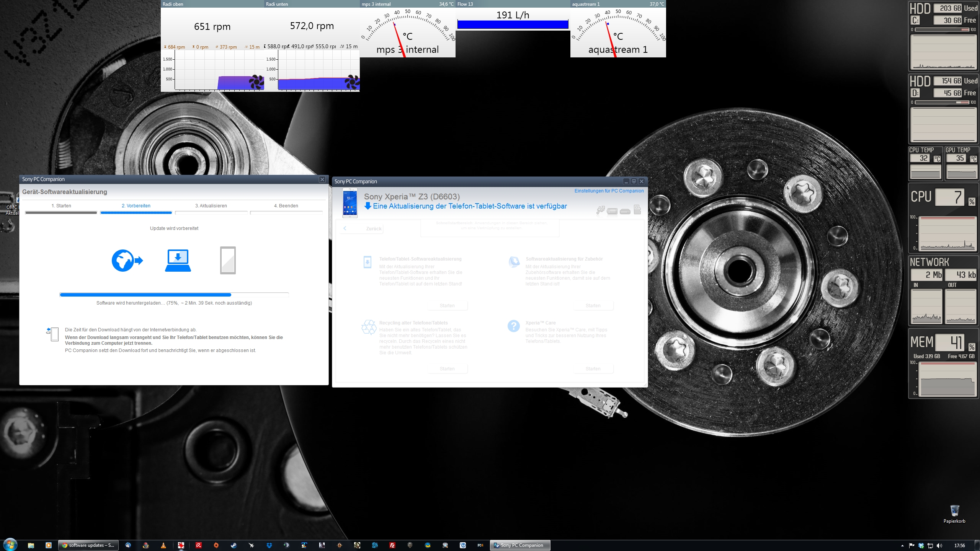Click the Xperia Care question mark icon
980x551 pixels.
click(513, 326)
